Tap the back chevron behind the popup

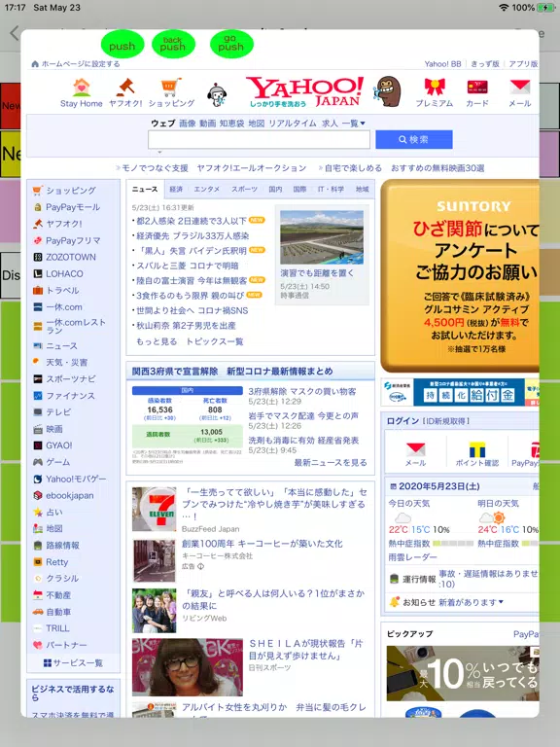point(15,33)
